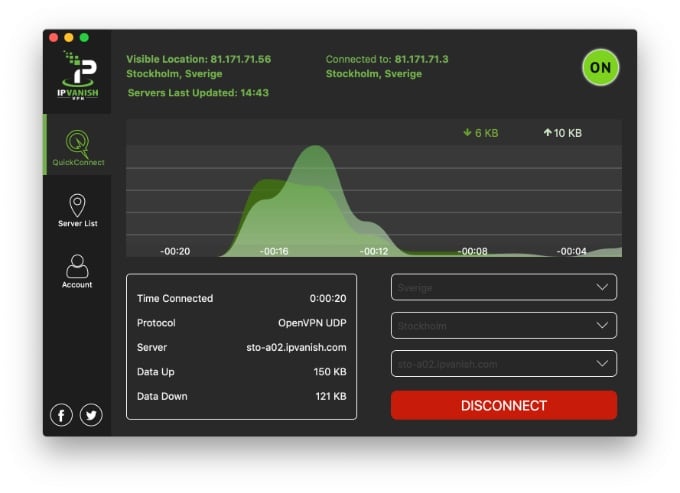
Task: Open the IPVanish Twitter page icon
Action: [x=91, y=415]
